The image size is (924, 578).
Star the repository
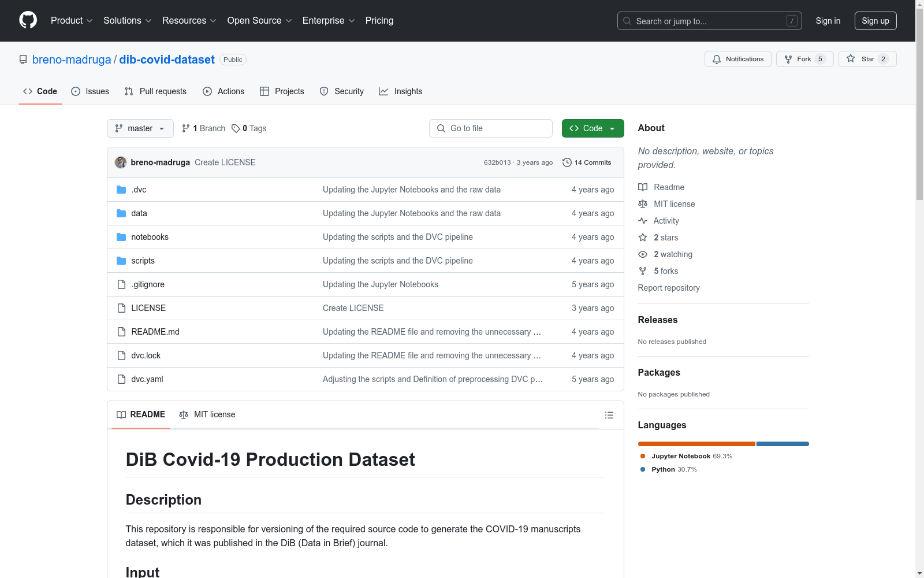(867, 59)
